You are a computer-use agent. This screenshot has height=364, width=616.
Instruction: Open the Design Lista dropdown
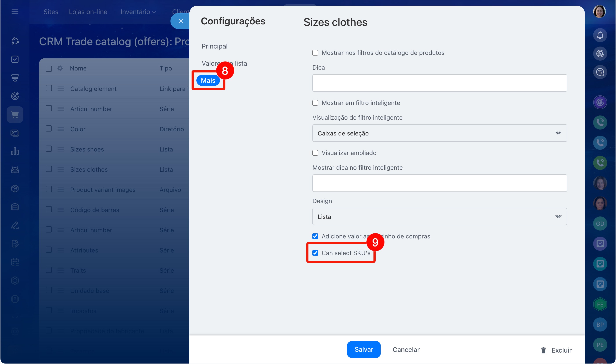point(439,217)
